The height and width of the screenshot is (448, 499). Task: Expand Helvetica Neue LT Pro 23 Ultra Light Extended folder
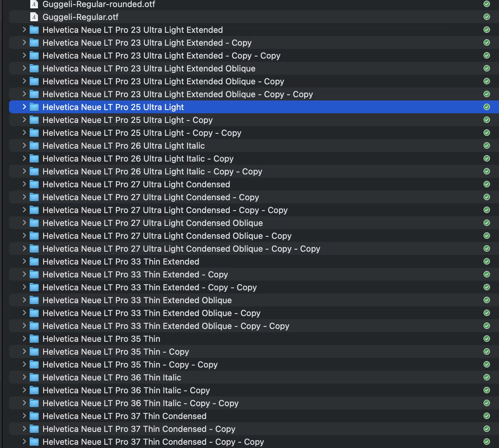click(x=24, y=30)
